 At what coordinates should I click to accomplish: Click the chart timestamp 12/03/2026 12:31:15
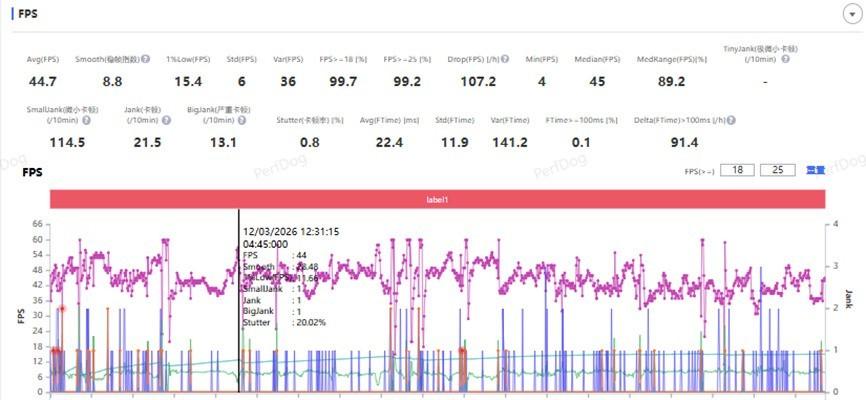[291, 231]
